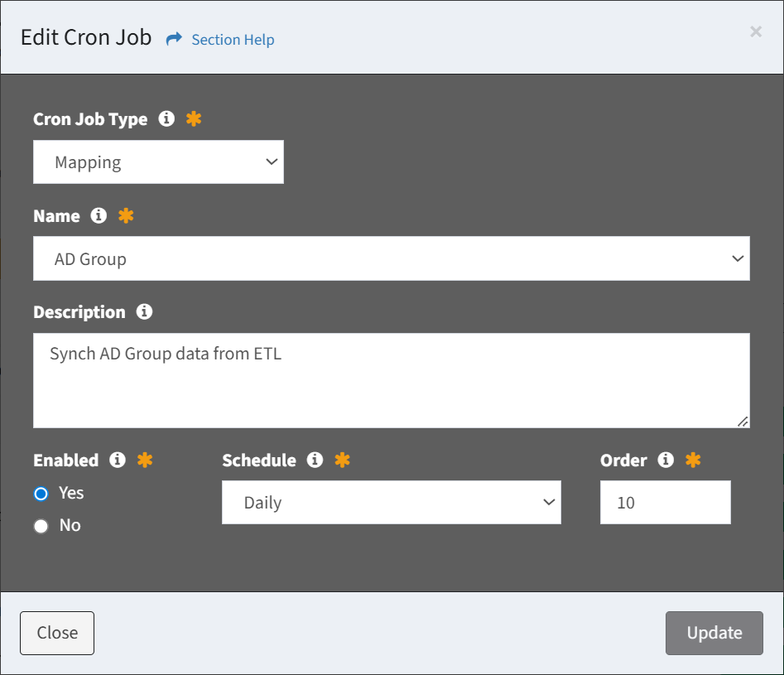The image size is (784, 675).
Task: Select the Yes radio button for Enabled
Action: click(x=41, y=494)
